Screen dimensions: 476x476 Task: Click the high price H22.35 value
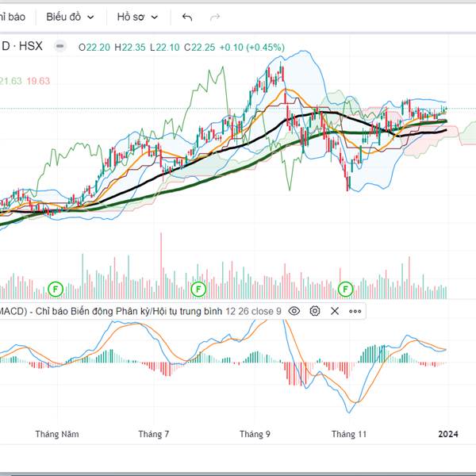pos(130,48)
